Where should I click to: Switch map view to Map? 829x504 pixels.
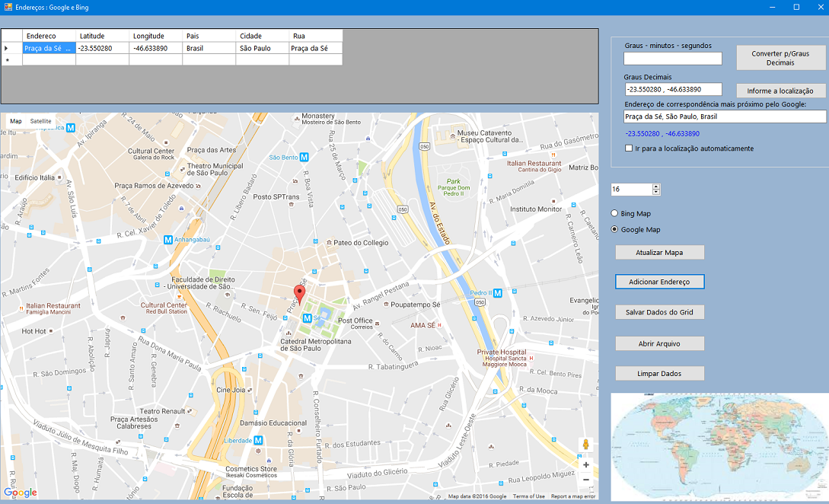16,121
